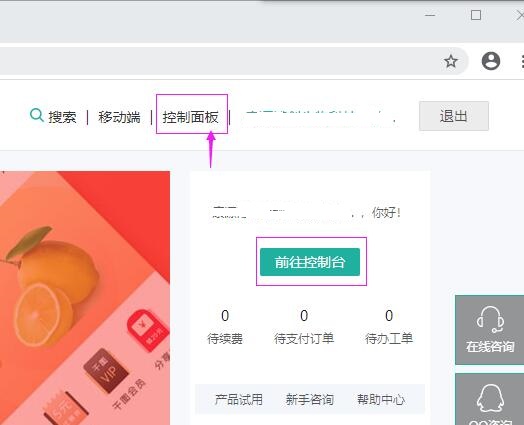
Task: Click the orange fruit promo banner
Action: (x=85, y=298)
